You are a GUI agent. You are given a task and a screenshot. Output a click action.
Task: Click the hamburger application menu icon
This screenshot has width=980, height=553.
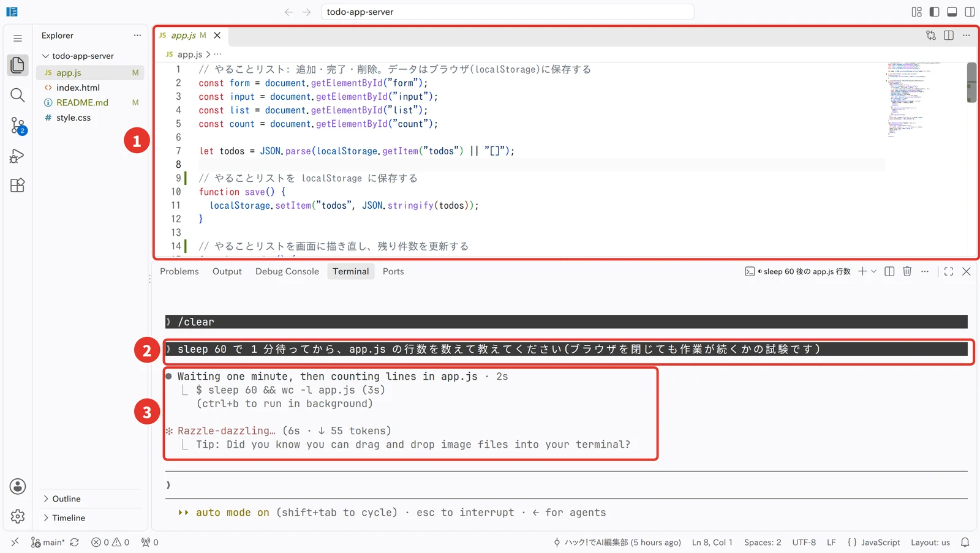17,38
